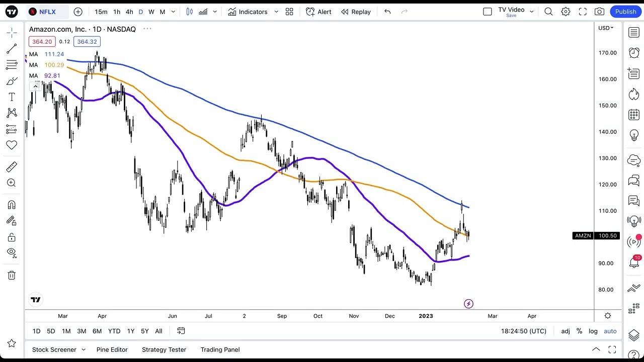
Task: Toggle adj adjusted data
Action: (x=566, y=331)
